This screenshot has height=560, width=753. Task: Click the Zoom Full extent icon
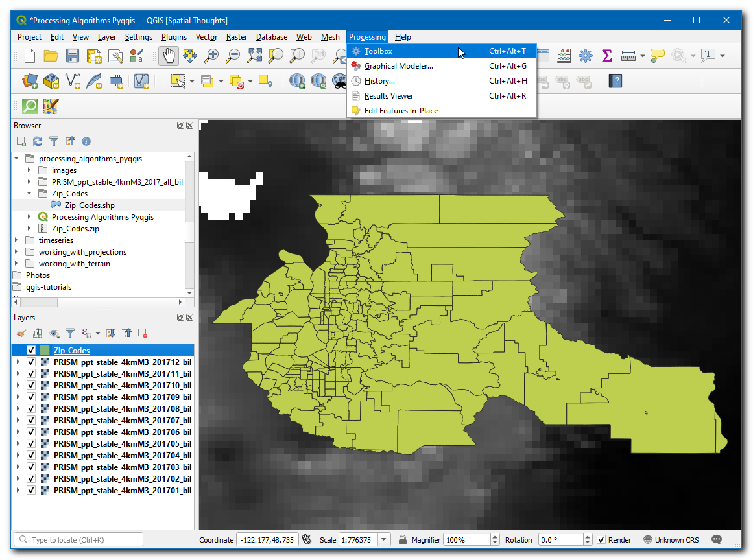click(254, 56)
